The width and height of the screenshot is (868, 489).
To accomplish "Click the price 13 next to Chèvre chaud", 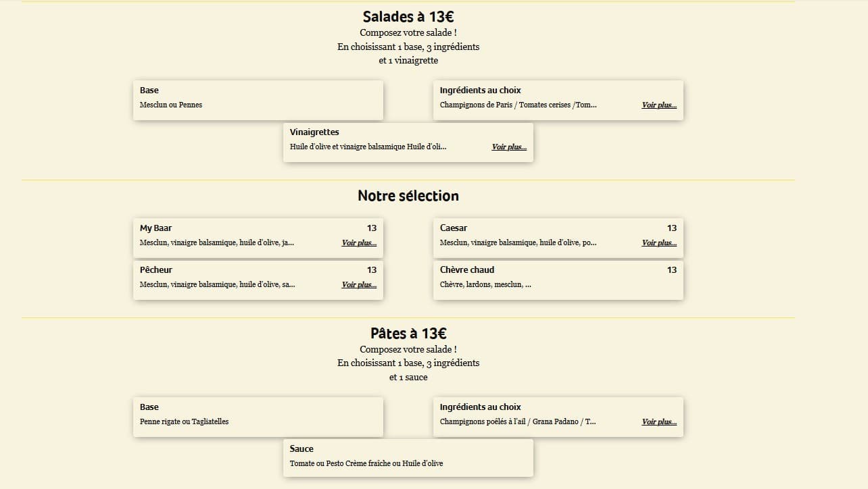I will click(671, 269).
